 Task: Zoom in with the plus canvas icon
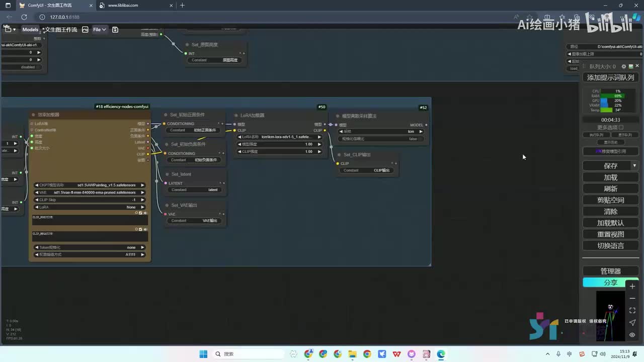click(632, 286)
